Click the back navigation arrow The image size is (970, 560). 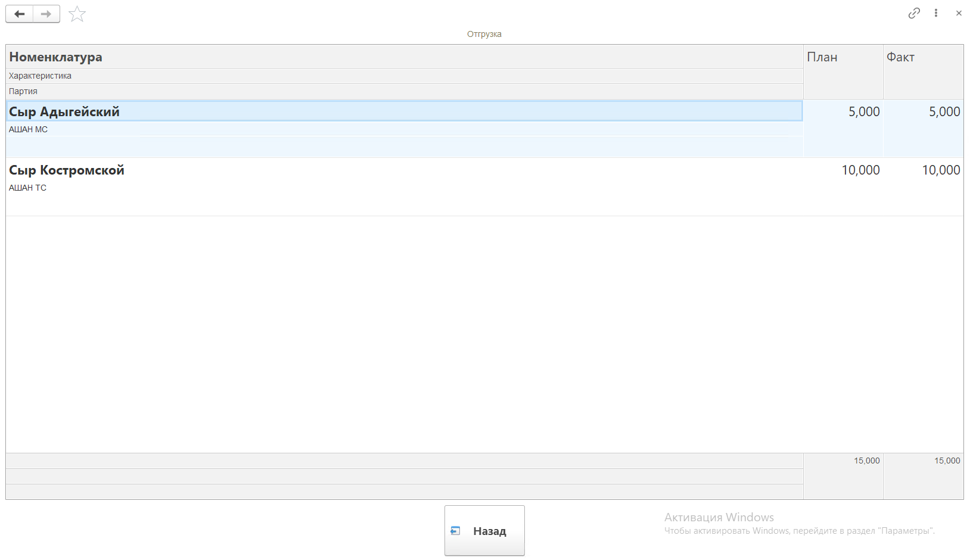click(20, 14)
